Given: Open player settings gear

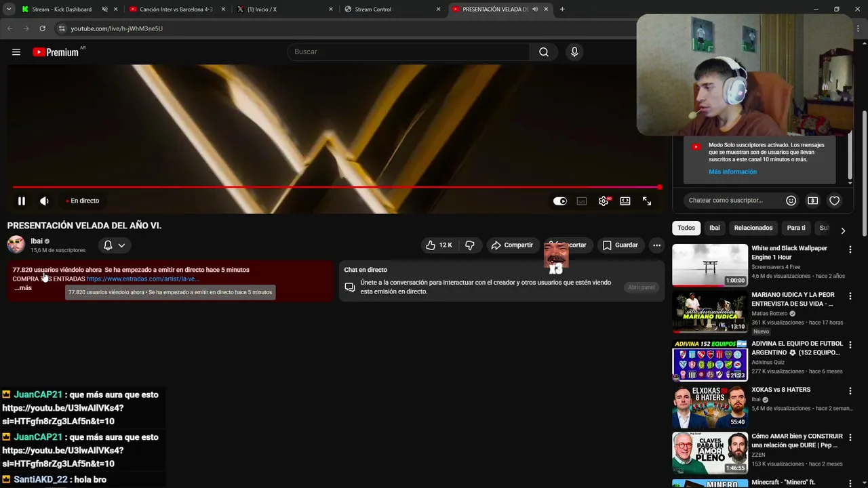Looking at the screenshot, I should [604, 201].
